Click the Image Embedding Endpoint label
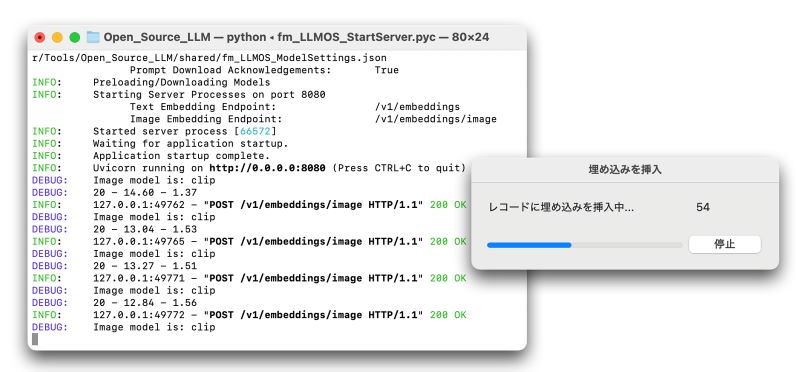The width and height of the screenshot is (800, 372). coord(206,119)
